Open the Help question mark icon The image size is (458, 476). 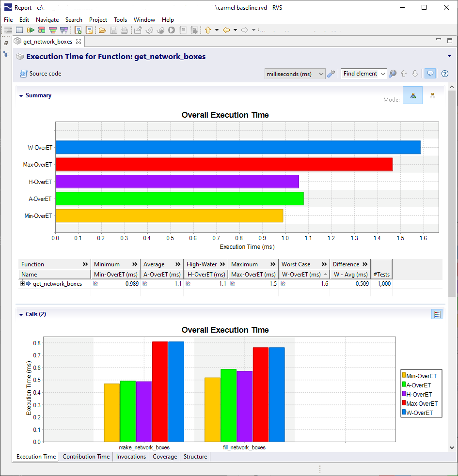[445, 74]
